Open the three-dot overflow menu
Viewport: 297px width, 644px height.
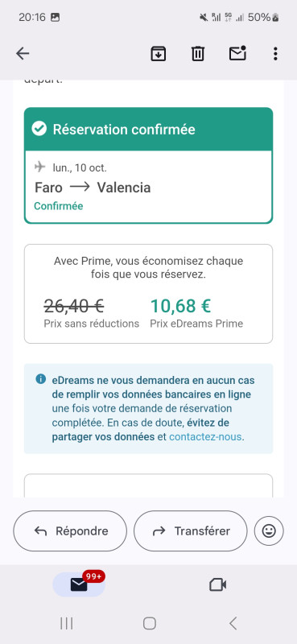275,54
